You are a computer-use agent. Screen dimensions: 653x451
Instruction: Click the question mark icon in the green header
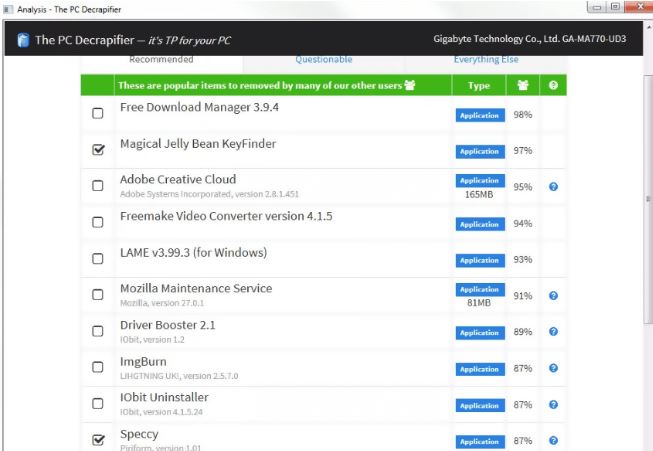tap(553, 85)
